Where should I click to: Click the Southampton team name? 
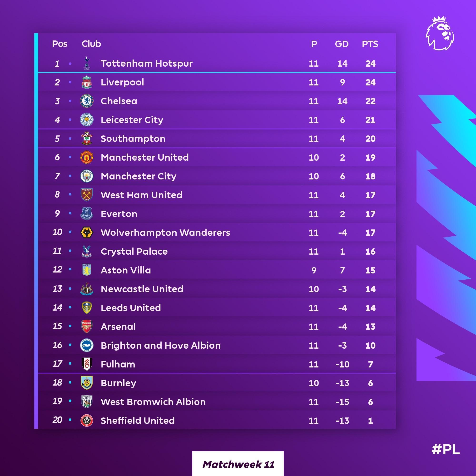click(x=133, y=139)
